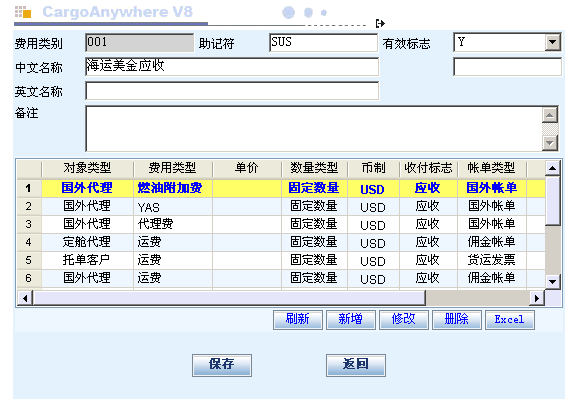The image size is (580, 416).
Task: Click the 返回 return button
Action: (x=356, y=365)
